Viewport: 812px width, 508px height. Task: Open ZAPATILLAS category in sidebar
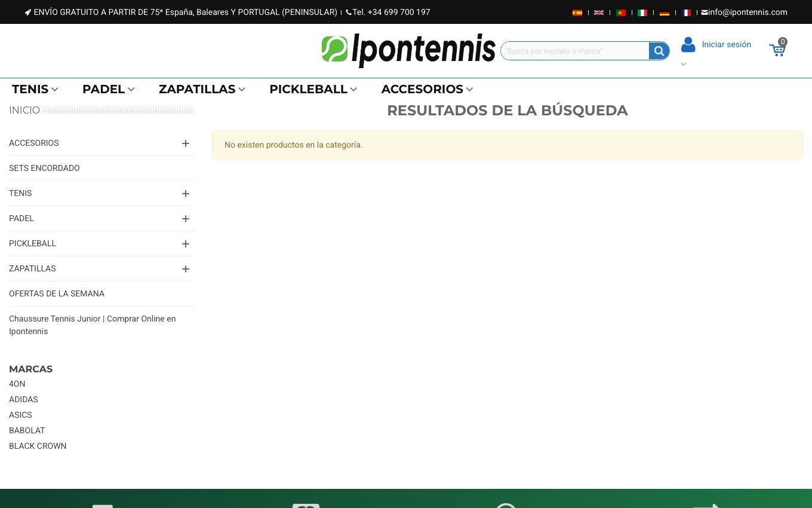coord(32,268)
